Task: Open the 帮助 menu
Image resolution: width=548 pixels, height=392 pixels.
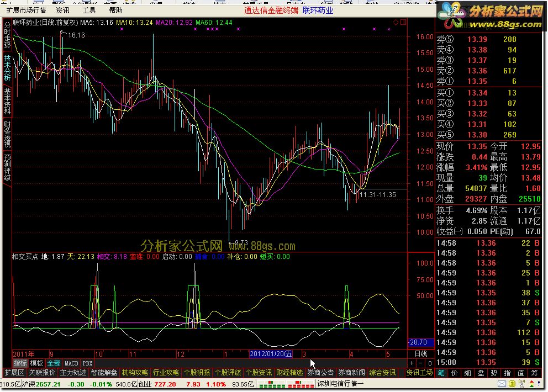Action: click(x=115, y=10)
